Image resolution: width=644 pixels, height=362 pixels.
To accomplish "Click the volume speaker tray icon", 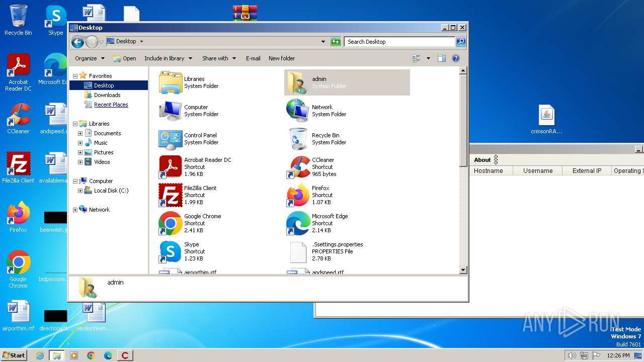I will [x=572, y=355].
